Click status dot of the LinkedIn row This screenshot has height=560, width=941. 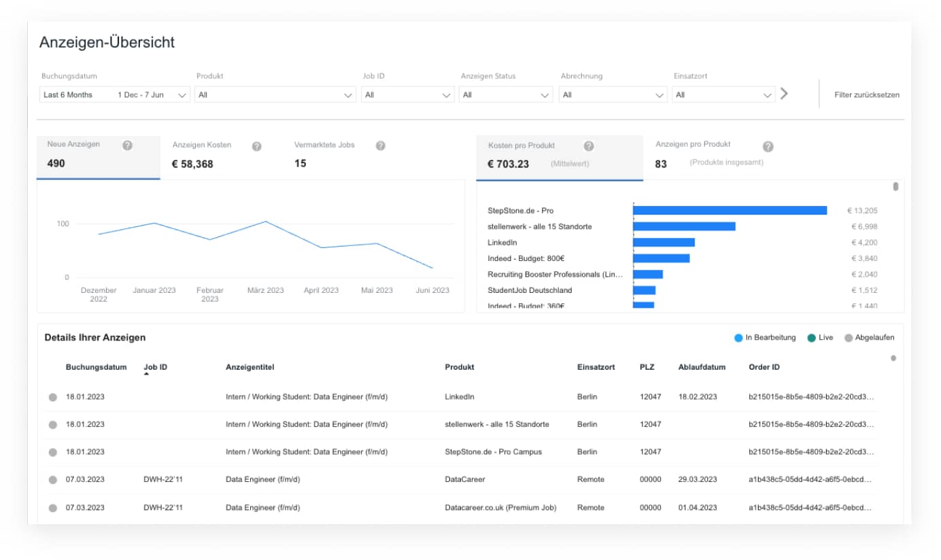(x=53, y=397)
